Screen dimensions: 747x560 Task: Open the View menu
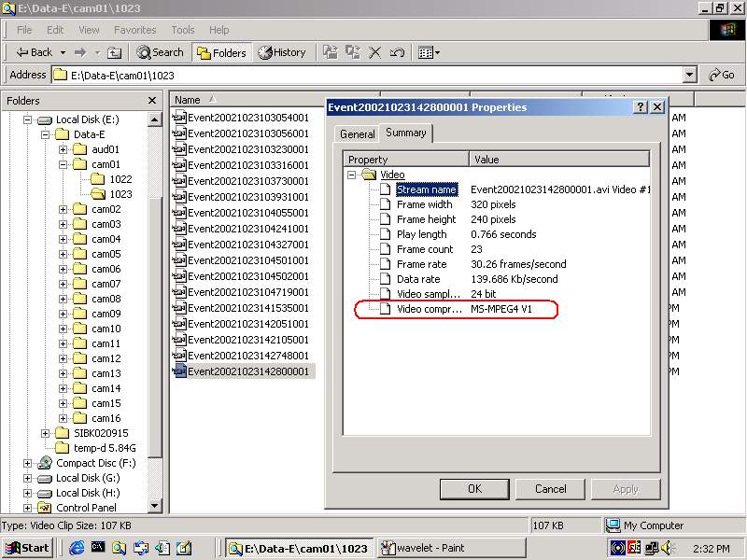89,30
